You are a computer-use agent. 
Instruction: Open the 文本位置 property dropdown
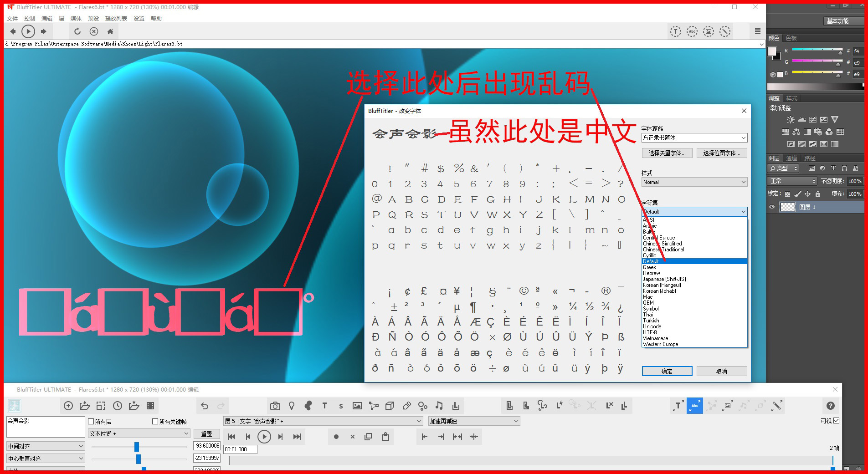tap(139, 433)
